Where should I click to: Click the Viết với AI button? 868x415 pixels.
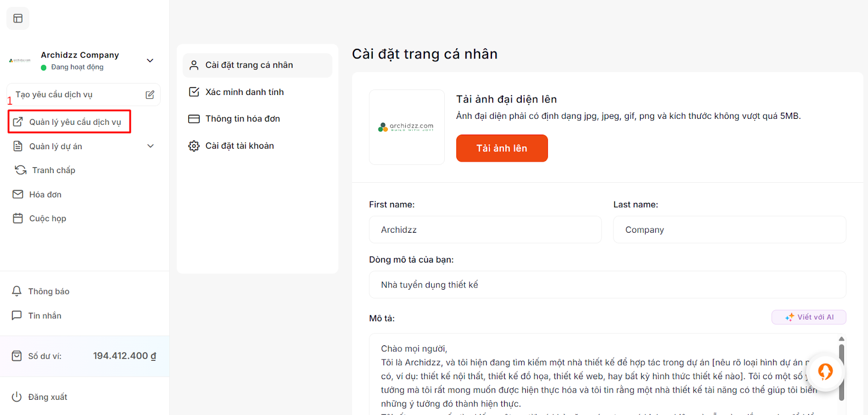pyautogui.click(x=809, y=317)
